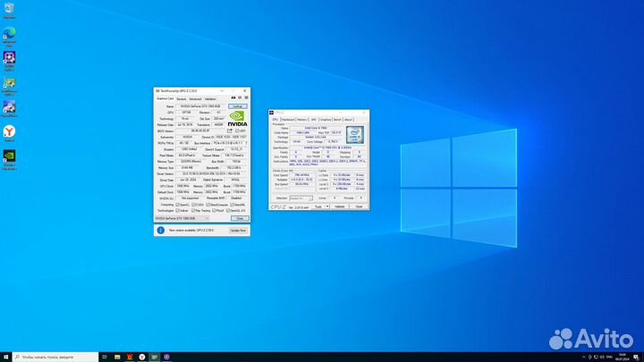Toggle the OpenGL 4.6 checkbox
The image size is (644, 362).
228,211
